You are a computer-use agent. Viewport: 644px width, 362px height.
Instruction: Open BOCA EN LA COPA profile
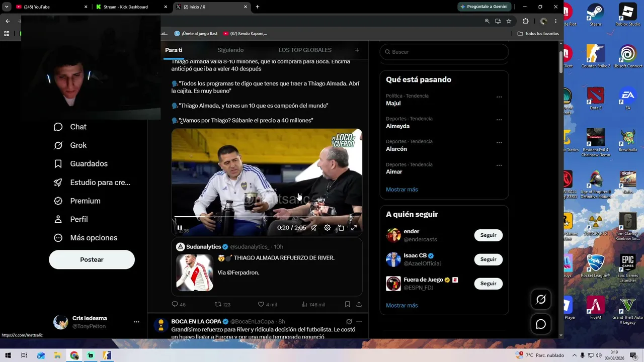coord(196,322)
